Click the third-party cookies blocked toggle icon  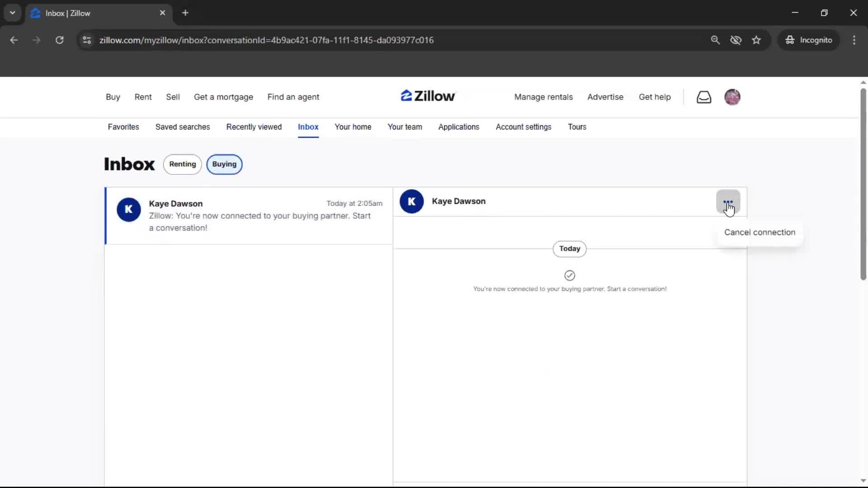click(736, 40)
